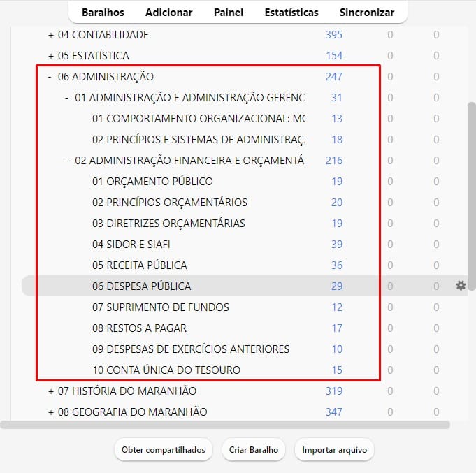Click new-card count 39 for SIDOR E SIAFI
The width and height of the screenshot is (476, 473).
pyautogui.click(x=337, y=245)
